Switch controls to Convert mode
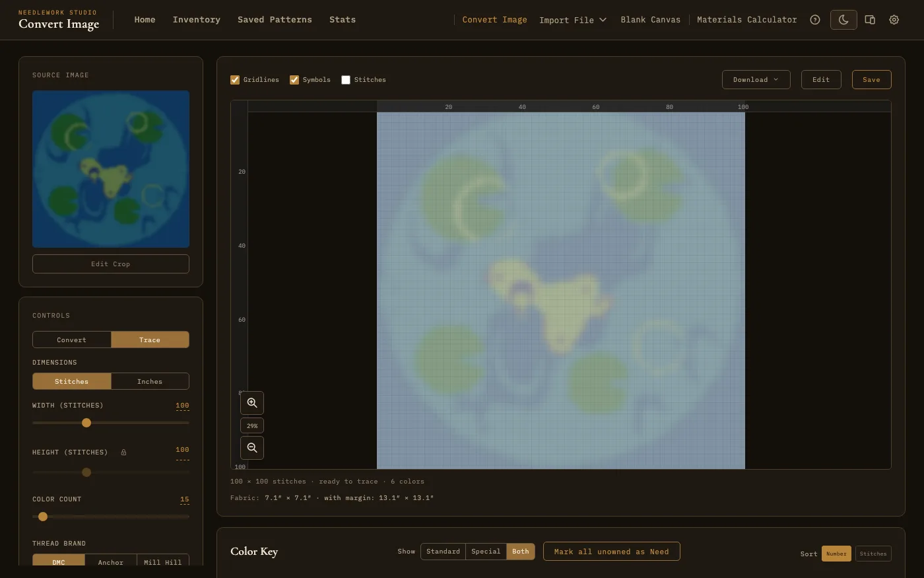924x578 pixels. pyautogui.click(x=72, y=340)
